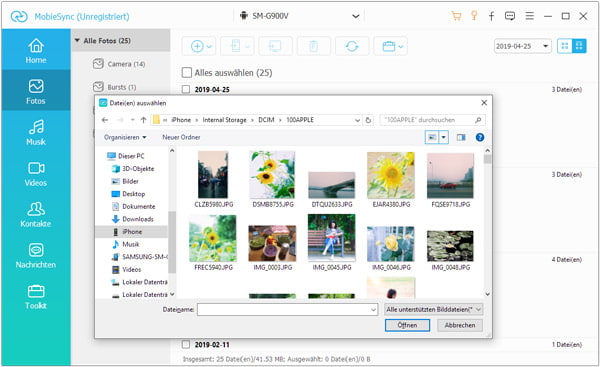The width and height of the screenshot is (600, 367).
Task: Click the 100APPLE durchsuchen search box
Action: point(432,120)
